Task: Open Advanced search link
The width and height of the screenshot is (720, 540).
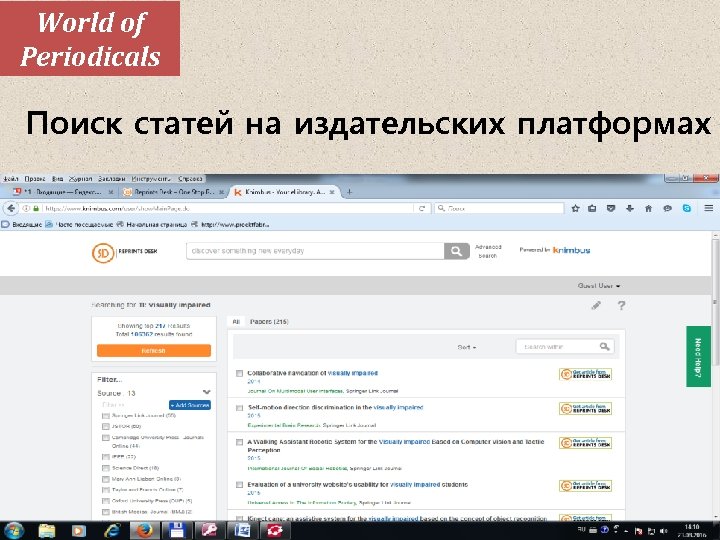Action: pos(488,251)
